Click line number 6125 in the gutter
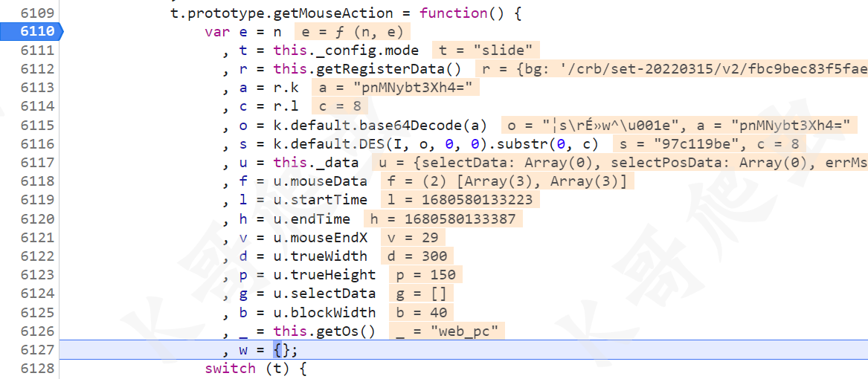Image resolution: width=868 pixels, height=379 pixels. pyautogui.click(x=38, y=312)
